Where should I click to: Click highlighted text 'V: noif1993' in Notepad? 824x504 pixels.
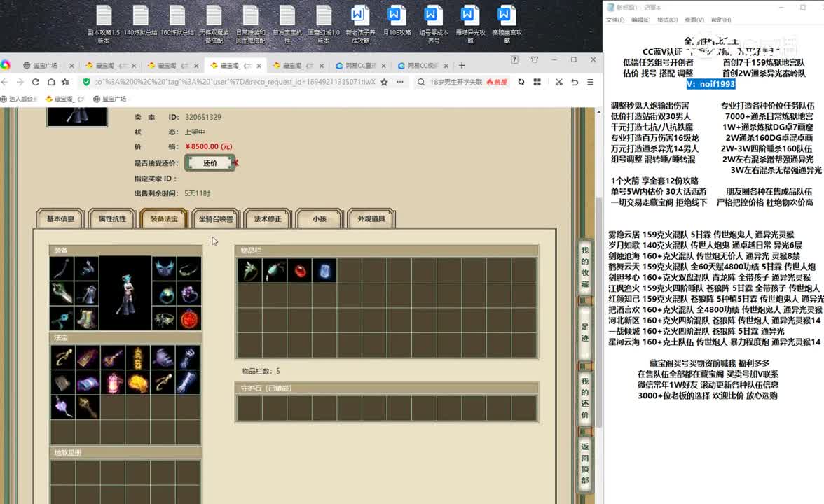point(710,84)
